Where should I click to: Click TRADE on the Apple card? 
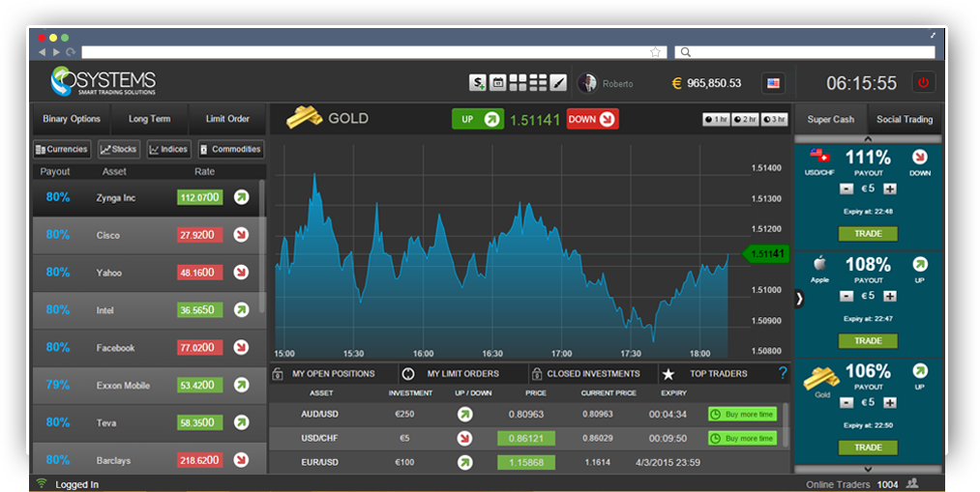coord(868,341)
